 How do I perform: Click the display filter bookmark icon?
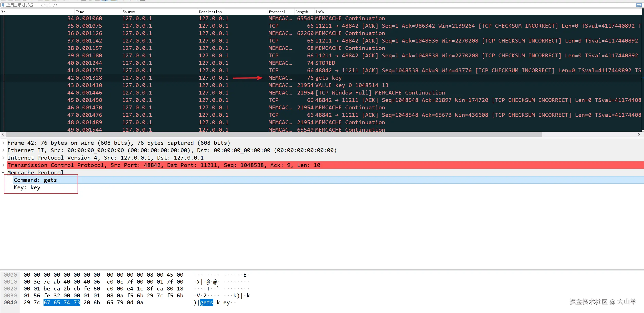coord(3,5)
